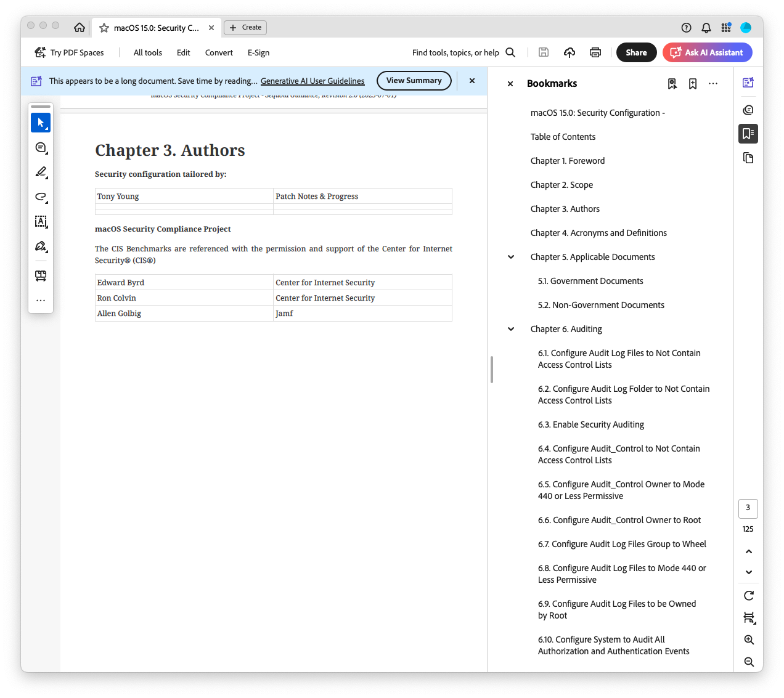This screenshot has height=698, width=784.
Task: Star the document in the tab
Action: click(x=104, y=28)
